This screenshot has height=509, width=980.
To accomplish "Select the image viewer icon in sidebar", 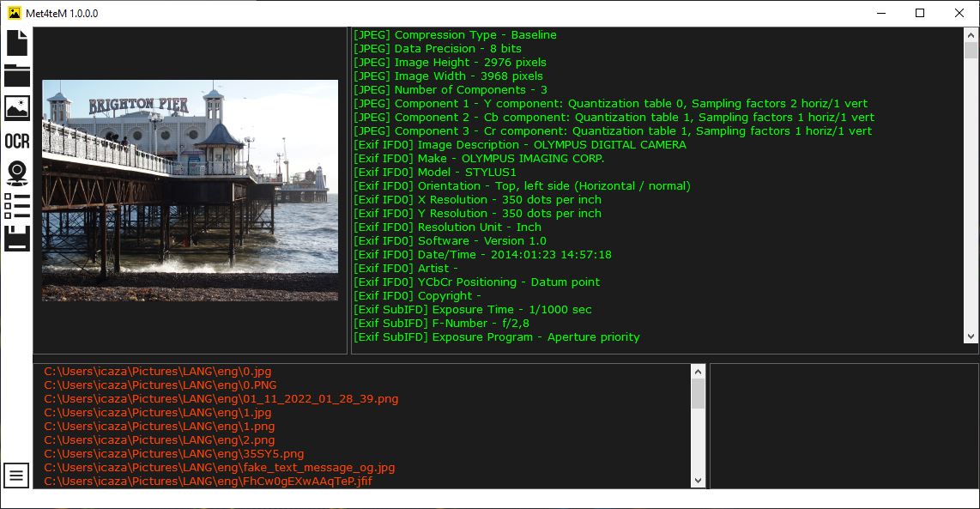I will point(17,107).
